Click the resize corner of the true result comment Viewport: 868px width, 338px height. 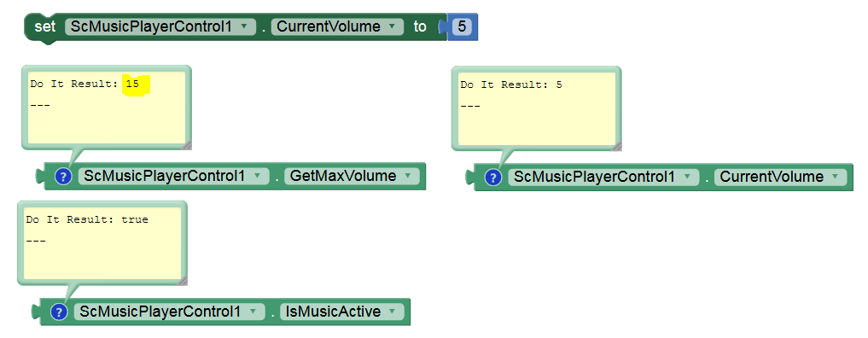pos(183,280)
